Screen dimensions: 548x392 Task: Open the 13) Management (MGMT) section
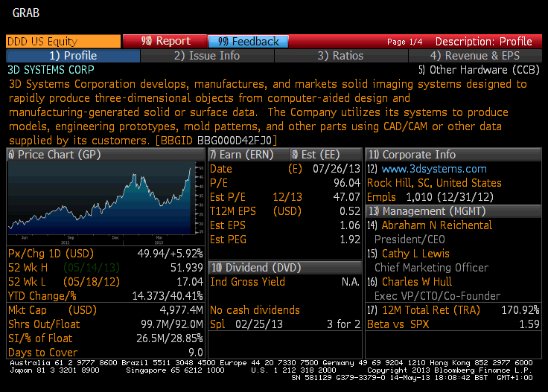click(x=453, y=211)
